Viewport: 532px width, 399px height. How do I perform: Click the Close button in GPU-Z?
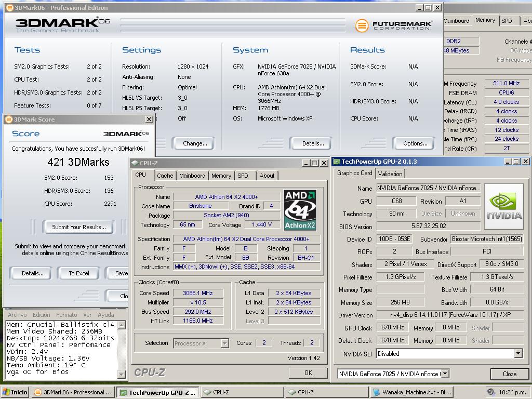[x=510, y=374]
